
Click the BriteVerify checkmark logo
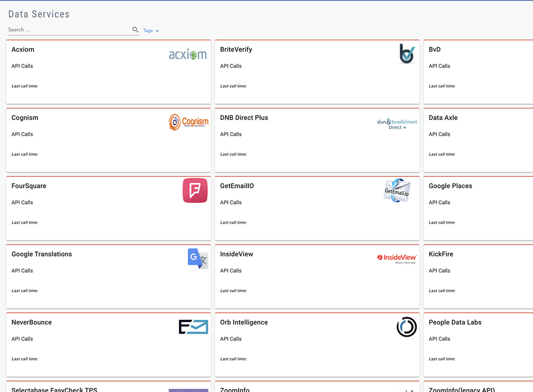(x=407, y=54)
